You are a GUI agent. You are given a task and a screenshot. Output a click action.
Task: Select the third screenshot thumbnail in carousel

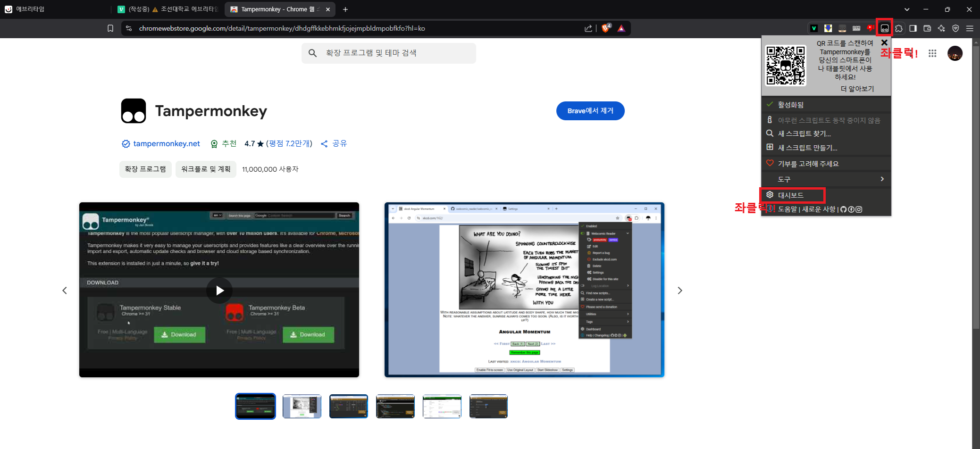click(x=349, y=406)
